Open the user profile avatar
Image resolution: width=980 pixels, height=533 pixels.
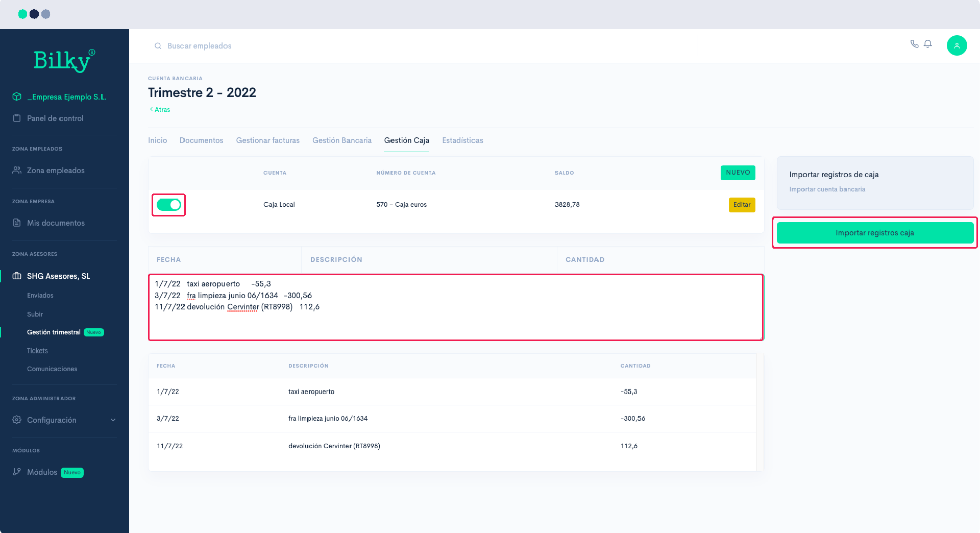(x=957, y=45)
